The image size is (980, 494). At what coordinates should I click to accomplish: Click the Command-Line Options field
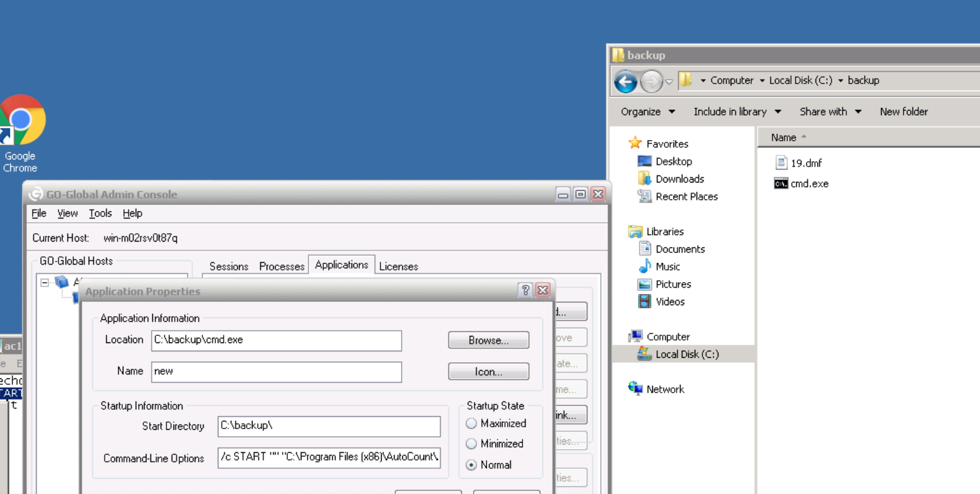pyautogui.click(x=329, y=457)
